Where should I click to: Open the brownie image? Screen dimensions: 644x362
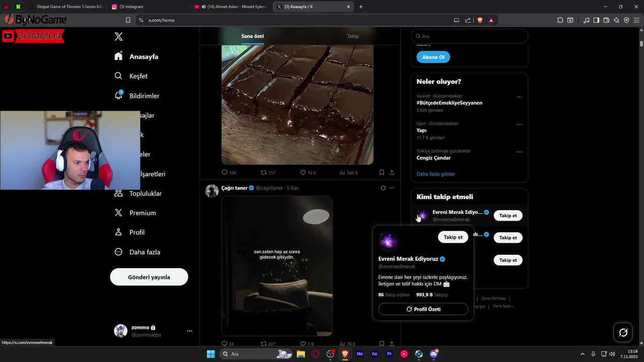297,105
